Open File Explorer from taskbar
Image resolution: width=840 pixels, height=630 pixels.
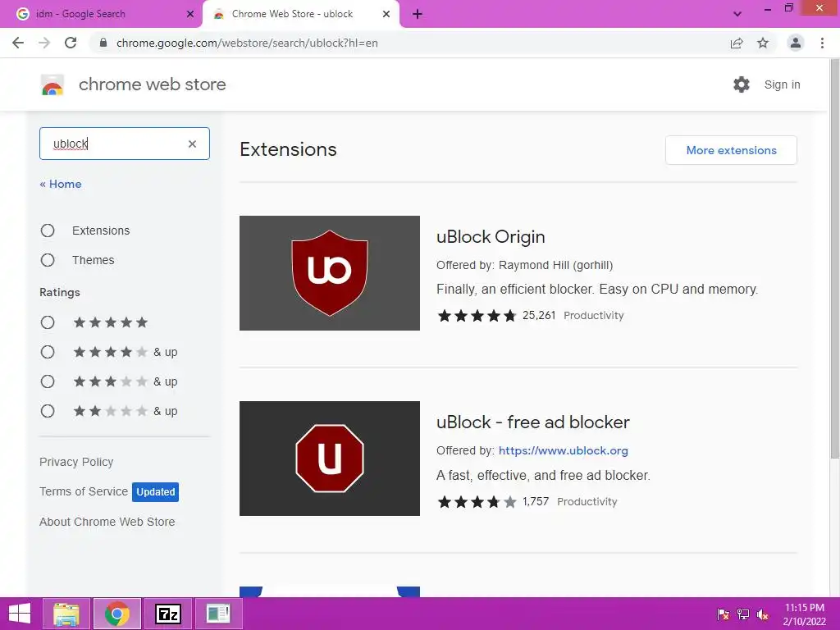66,614
